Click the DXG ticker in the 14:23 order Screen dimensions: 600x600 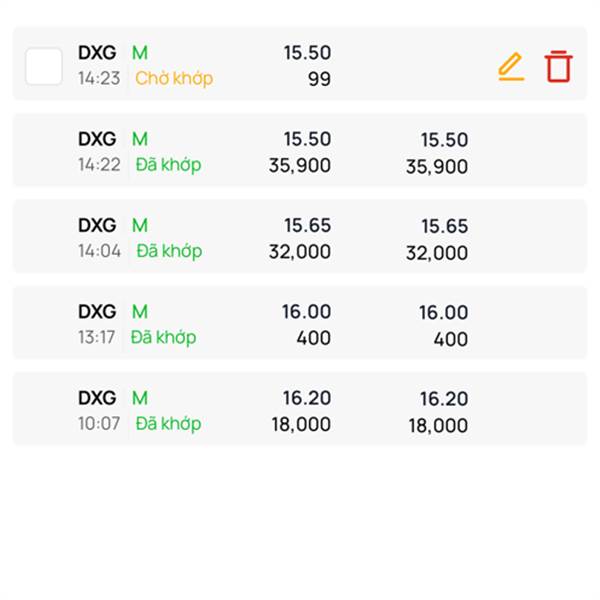[97, 53]
